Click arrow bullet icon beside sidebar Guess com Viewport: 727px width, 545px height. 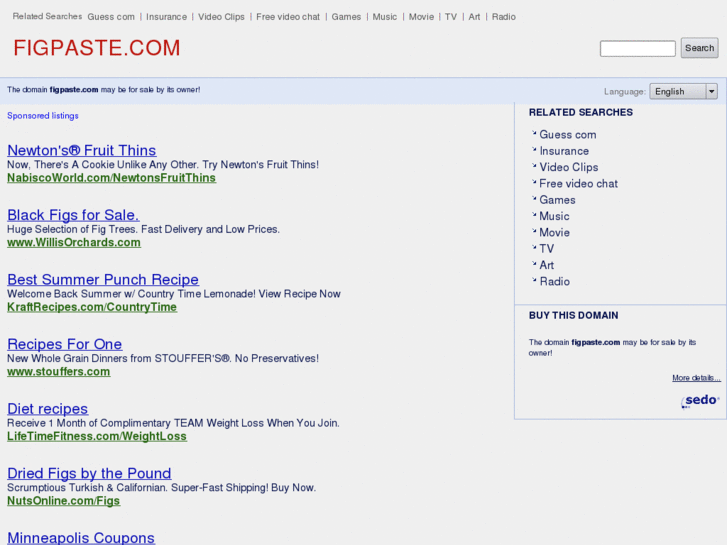point(534,133)
